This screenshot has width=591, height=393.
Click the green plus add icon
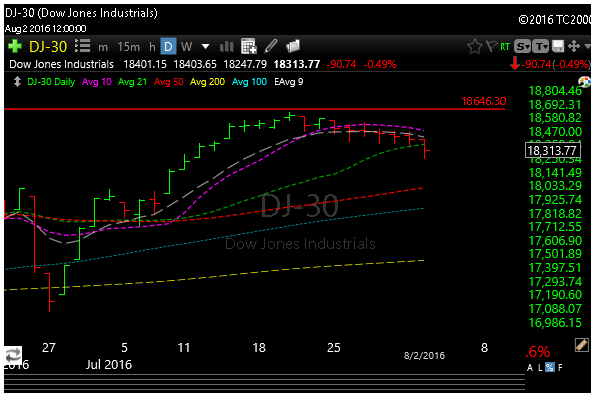(15, 46)
